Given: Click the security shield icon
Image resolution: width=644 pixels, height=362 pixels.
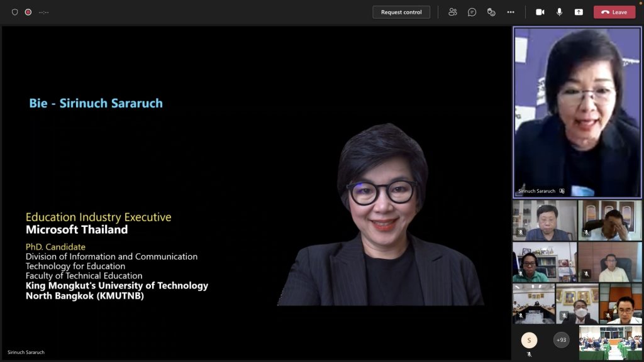Looking at the screenshot, I should (x=15, y=12).
